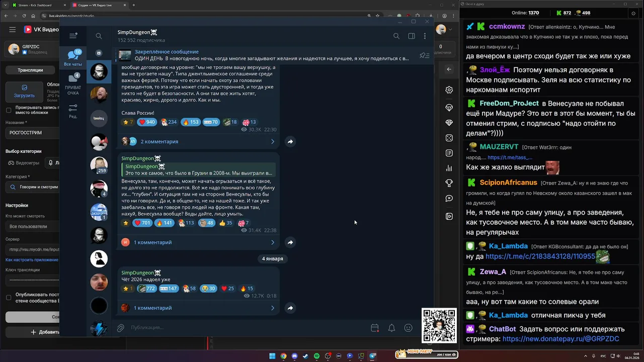Open the donatepay link from ChatBot
644x362 pixels.
pyautogui.click(x=560, y=339)
